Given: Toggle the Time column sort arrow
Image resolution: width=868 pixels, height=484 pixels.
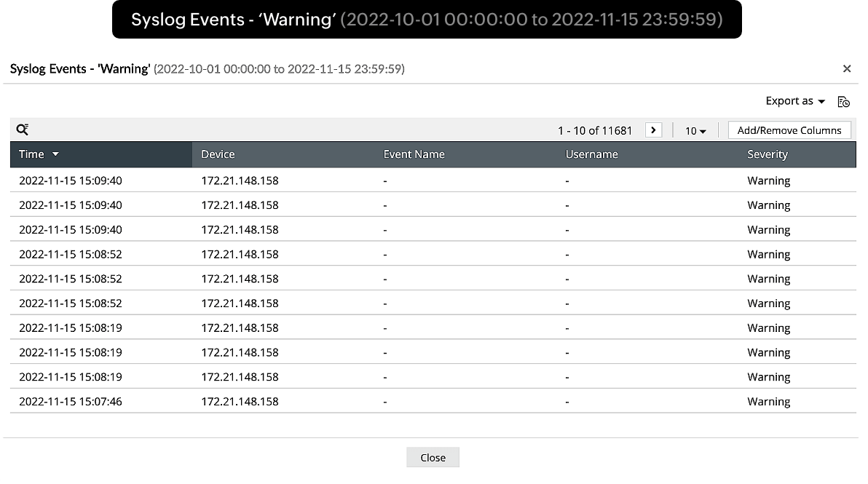Looking at the screenshot, I should [55, 154].
